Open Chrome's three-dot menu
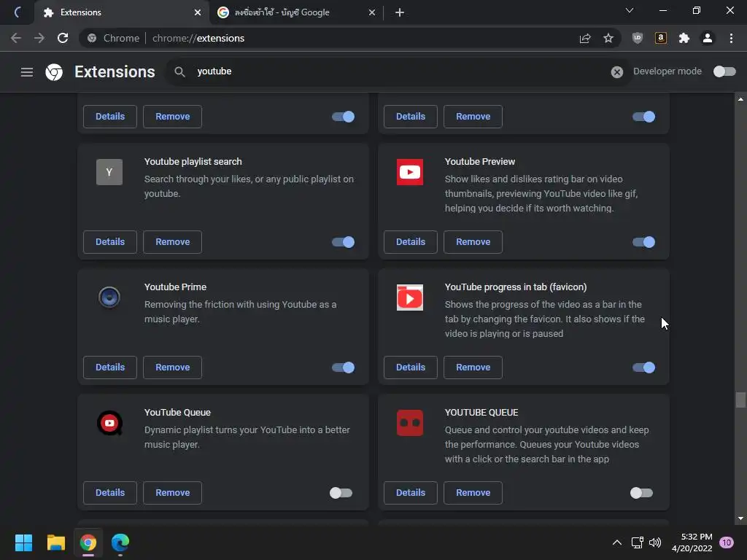The width and height of the screenshot is (747, 560). [731, 38]
